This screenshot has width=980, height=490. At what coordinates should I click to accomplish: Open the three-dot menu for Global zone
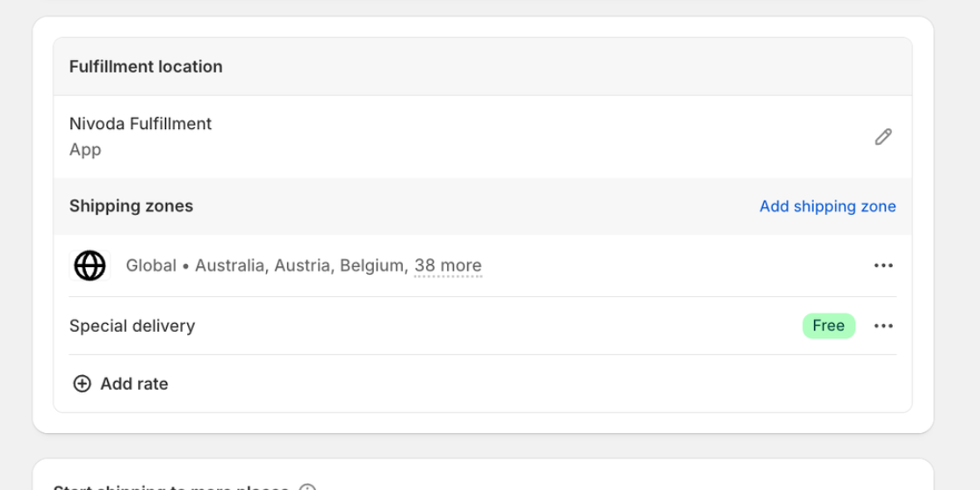(x=883, y=265)
